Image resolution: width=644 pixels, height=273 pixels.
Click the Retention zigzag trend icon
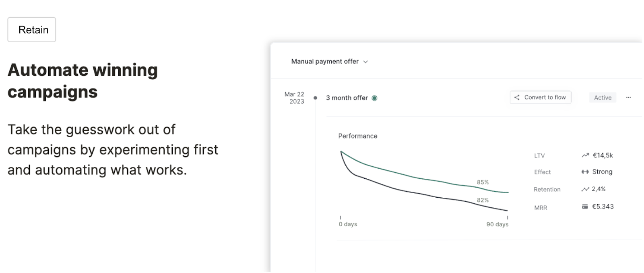(585, 189)
